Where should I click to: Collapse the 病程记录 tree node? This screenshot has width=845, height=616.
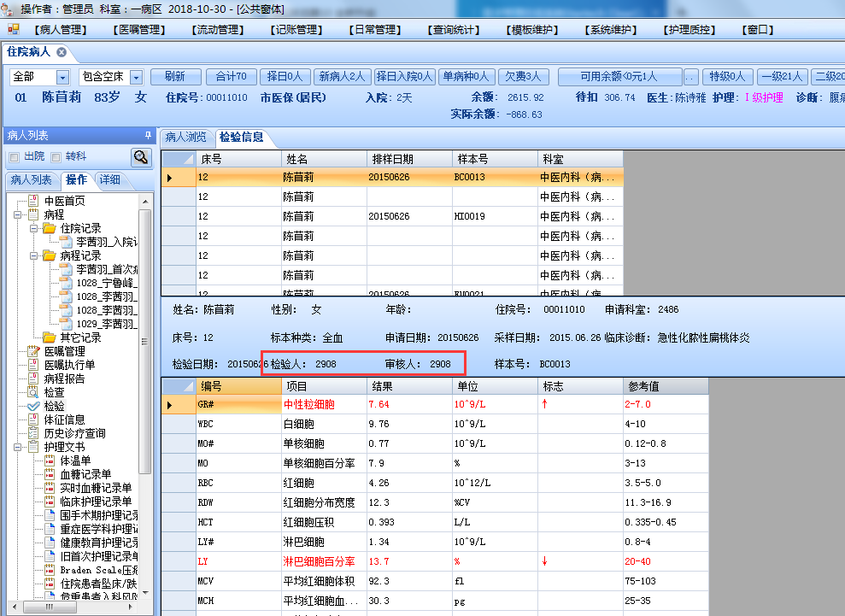click(33, 255)
